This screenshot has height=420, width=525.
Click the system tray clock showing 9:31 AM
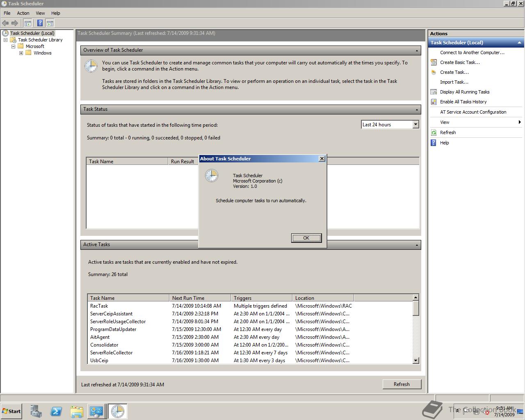504,411
